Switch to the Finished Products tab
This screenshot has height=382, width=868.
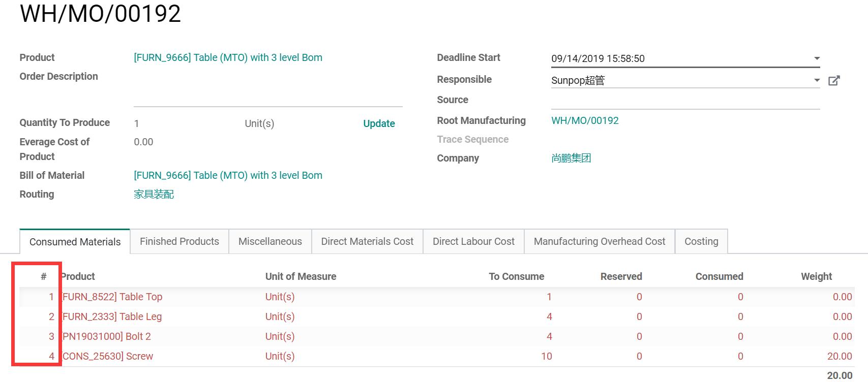(x=179, y=241)
